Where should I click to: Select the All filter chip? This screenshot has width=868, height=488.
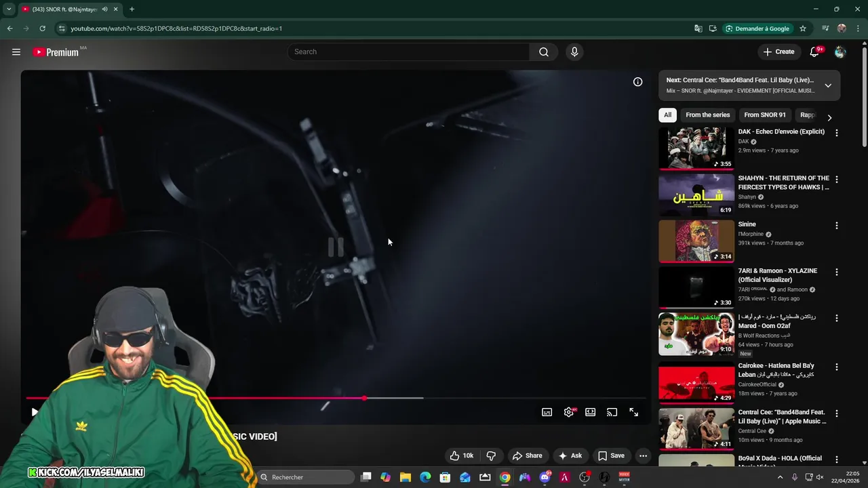pos(667,115)
